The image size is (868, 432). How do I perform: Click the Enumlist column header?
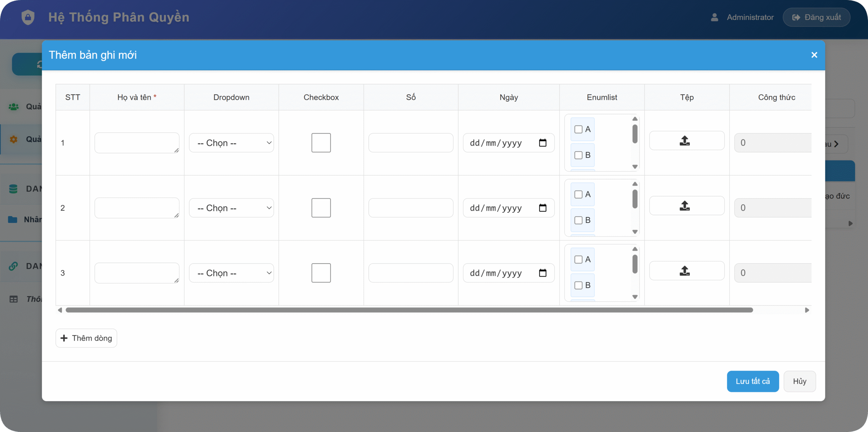601,97
